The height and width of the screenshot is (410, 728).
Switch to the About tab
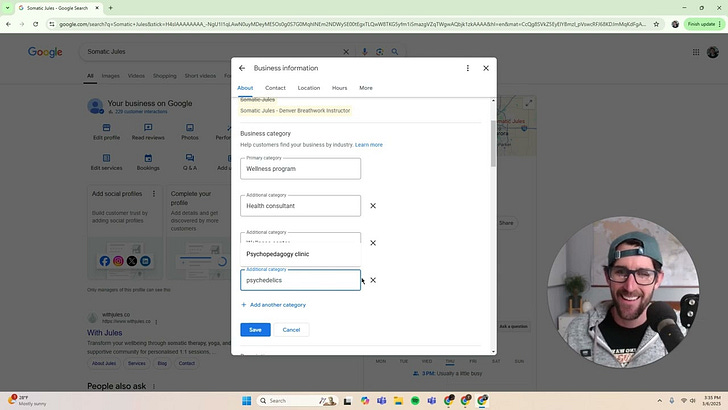click(x=245, y=88)
